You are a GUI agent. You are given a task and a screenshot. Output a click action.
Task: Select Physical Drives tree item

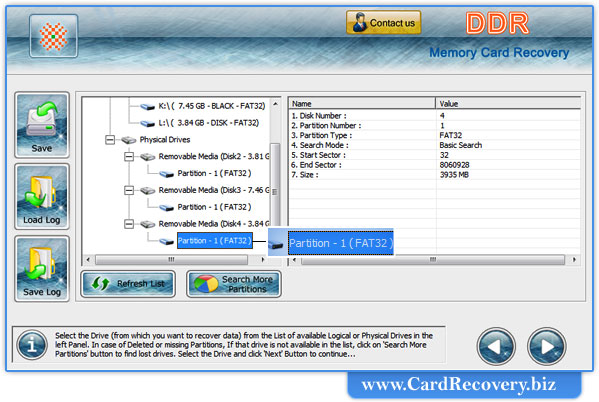click(x=165, y=139)
